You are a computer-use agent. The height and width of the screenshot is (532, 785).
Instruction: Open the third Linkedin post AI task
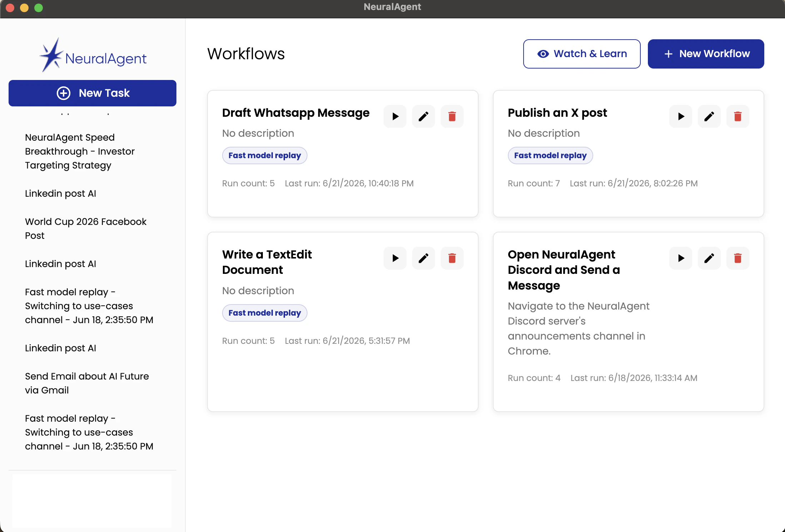[x=60, y=348]
